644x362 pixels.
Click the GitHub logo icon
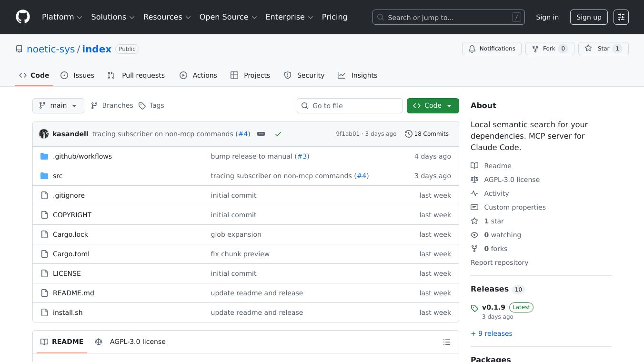click(x=23, y=17)
